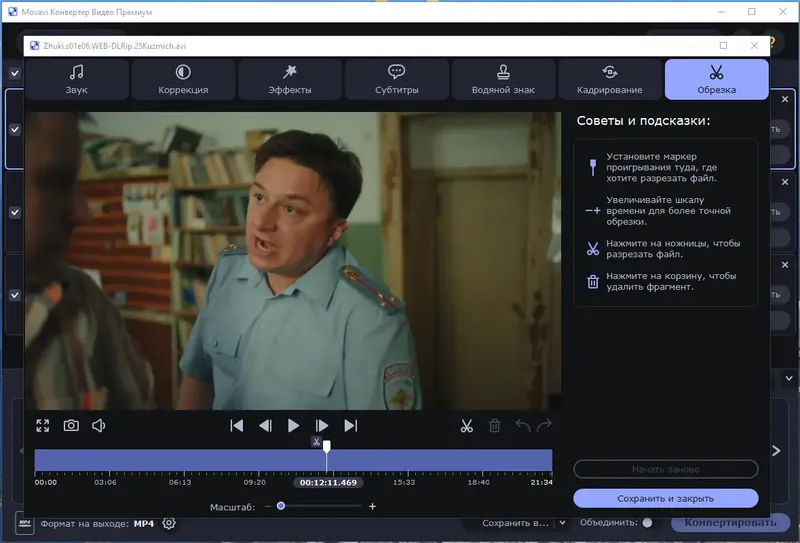The height and width of the screenshot is (543, 800).
Task: Click the undo arrow icon
Action: [x=522, y=426]
